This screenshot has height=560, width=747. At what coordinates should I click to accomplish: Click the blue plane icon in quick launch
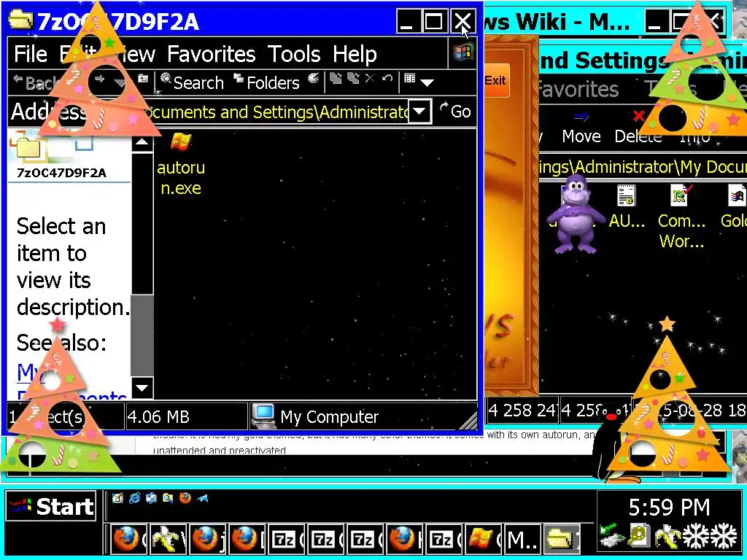point(203,498)
